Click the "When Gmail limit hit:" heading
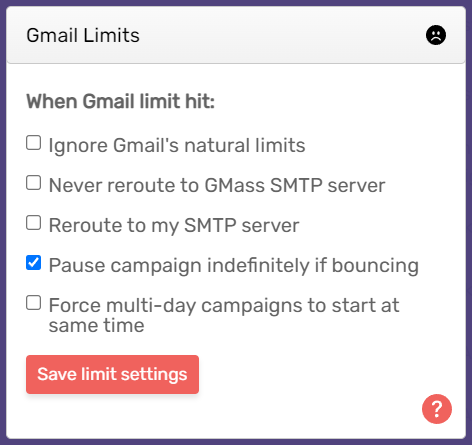Viewport: 472px width, 445px height. (120, 101)
